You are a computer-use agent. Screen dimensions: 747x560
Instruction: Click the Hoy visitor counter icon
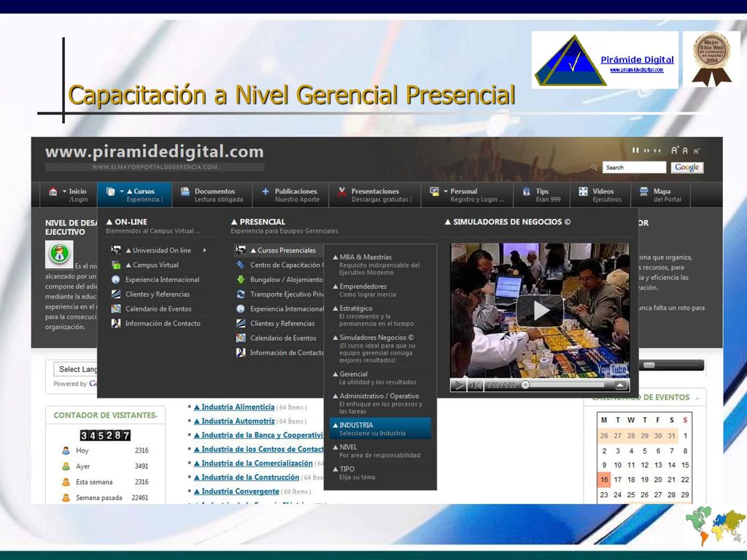click(66, 451)
